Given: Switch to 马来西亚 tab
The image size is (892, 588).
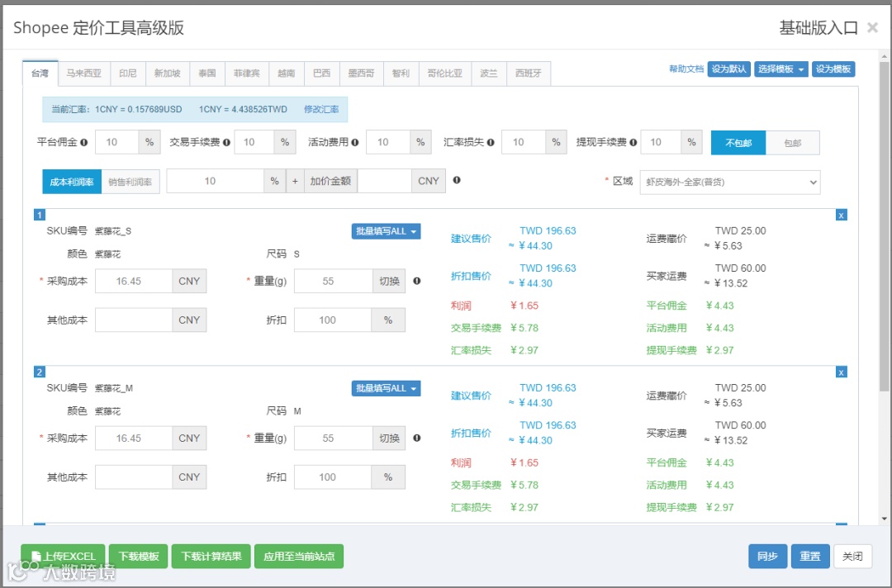Looking at the screenshot, I should (x=84, y=73).
